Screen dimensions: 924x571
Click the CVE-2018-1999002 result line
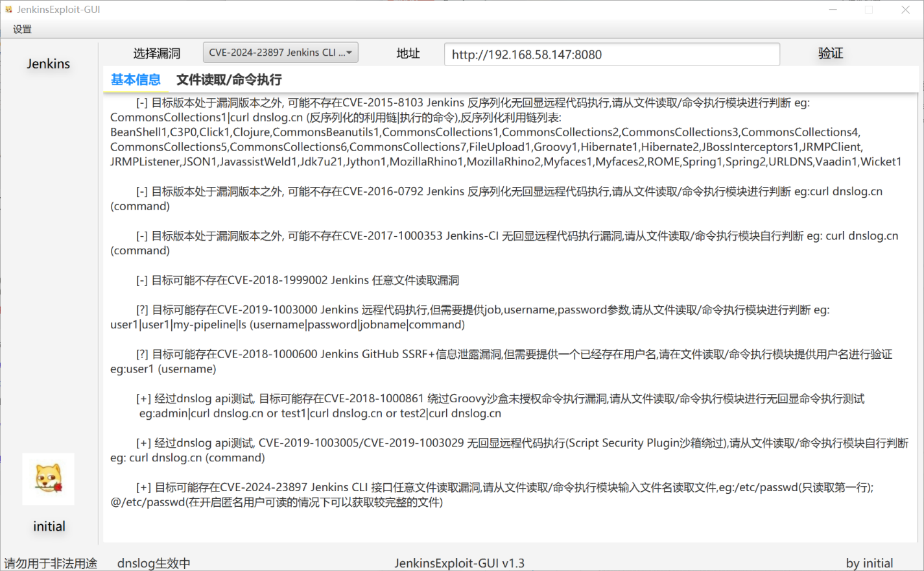tap(298, 280)
